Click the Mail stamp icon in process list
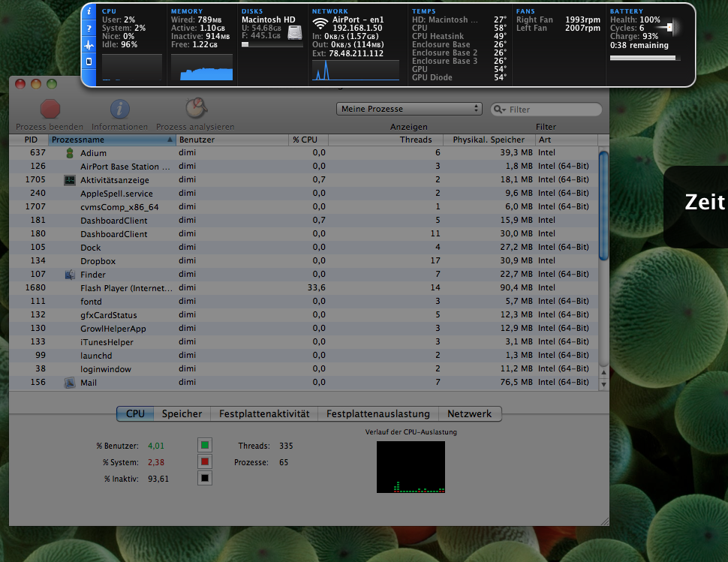728x562 pixels. pyautogui.click(x=70, y=383)
